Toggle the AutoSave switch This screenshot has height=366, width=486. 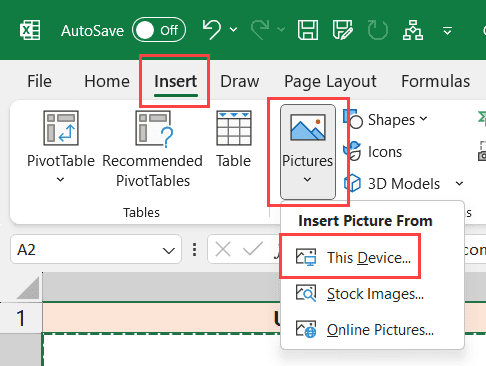coord(159,30)
